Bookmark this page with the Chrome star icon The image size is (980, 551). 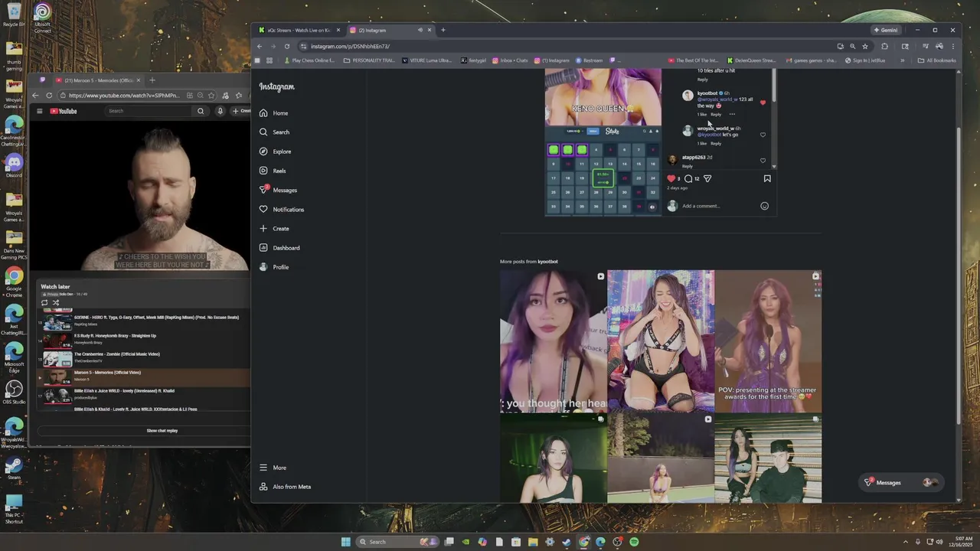pyautogui.click(x=865, y=46)
